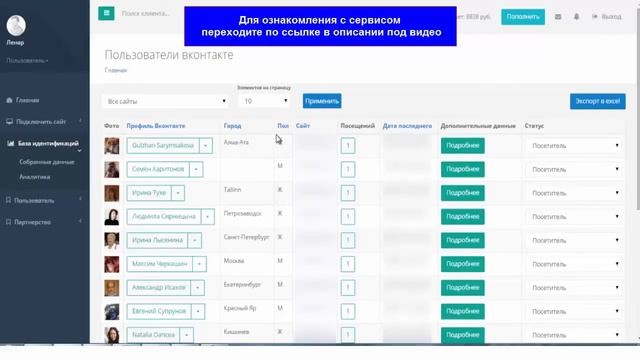Open dropdown arrow next to Евгений Супрунов
The image size is (640, 360).
[x=198, y=311]
